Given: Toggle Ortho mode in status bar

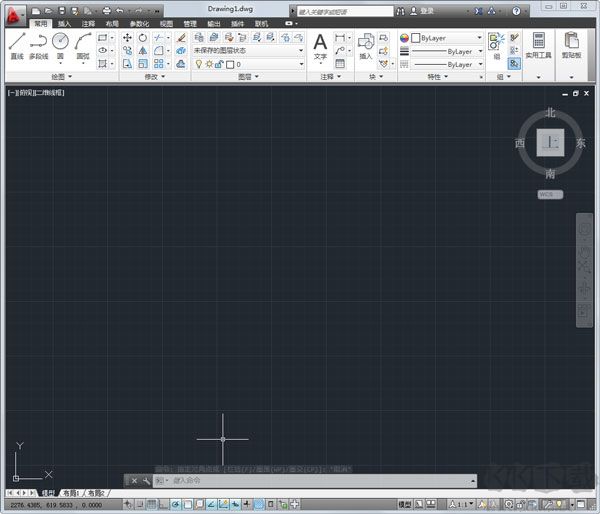Looking at the screenshot, I should [x=164, y=504].
